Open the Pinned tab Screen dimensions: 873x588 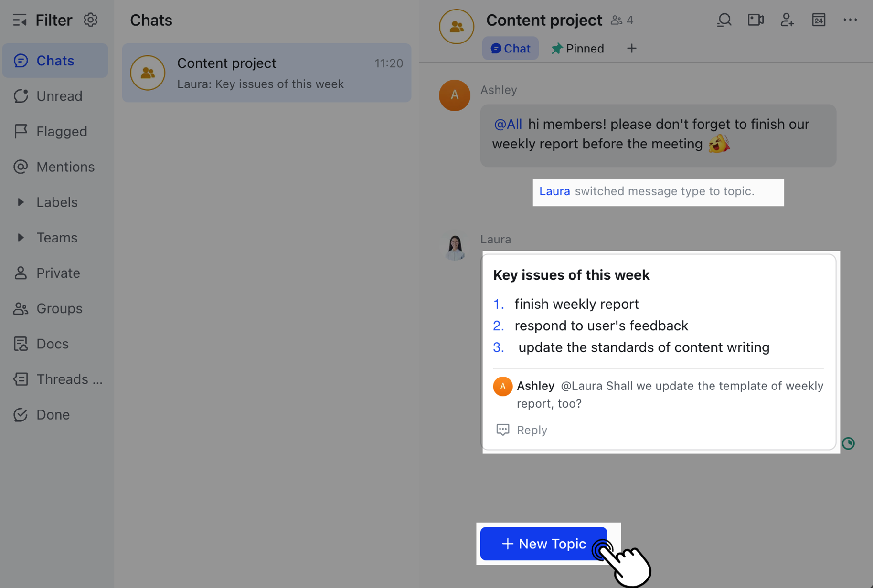pyautogui.click(x=577, y=48)
